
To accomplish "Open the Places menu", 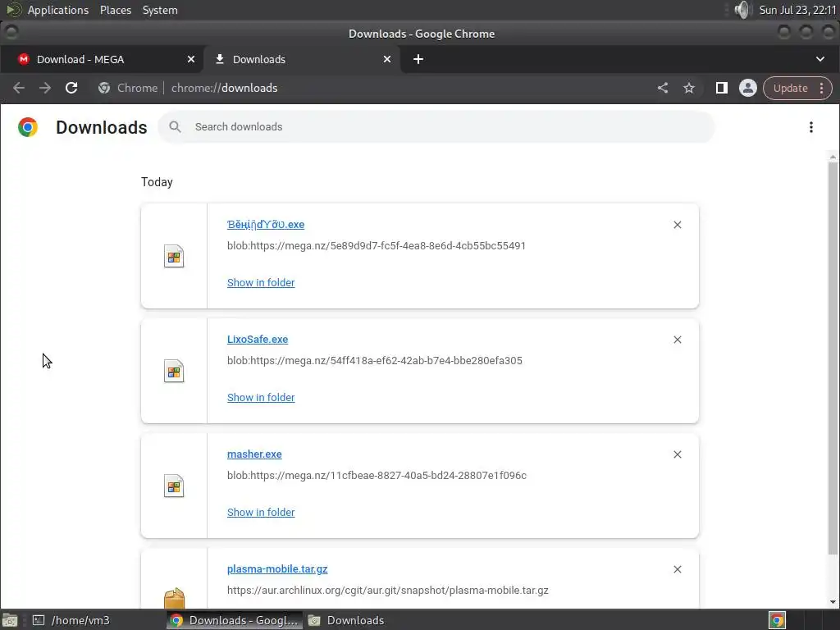I will 116,10.
